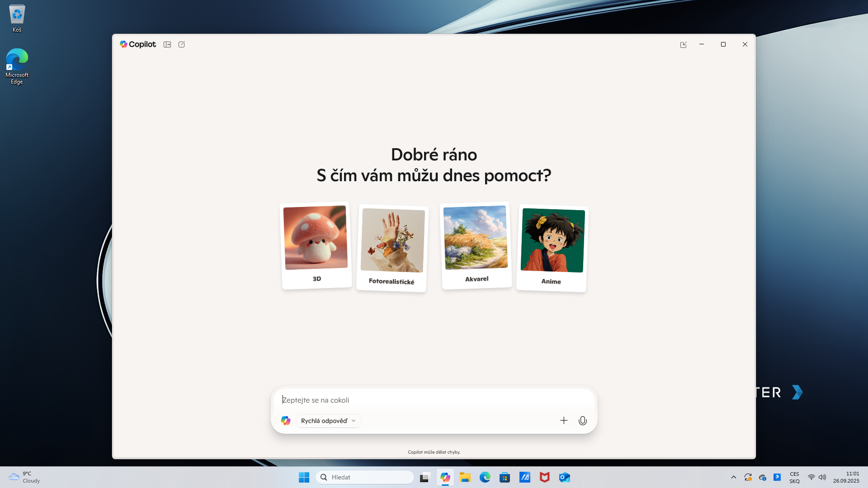
Task: Click the microphone voice input icon
Action: click(x=583, y=421)
